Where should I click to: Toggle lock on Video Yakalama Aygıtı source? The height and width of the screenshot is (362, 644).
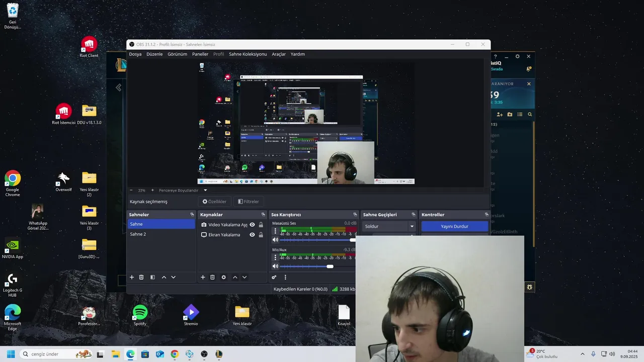pos(261,225)
